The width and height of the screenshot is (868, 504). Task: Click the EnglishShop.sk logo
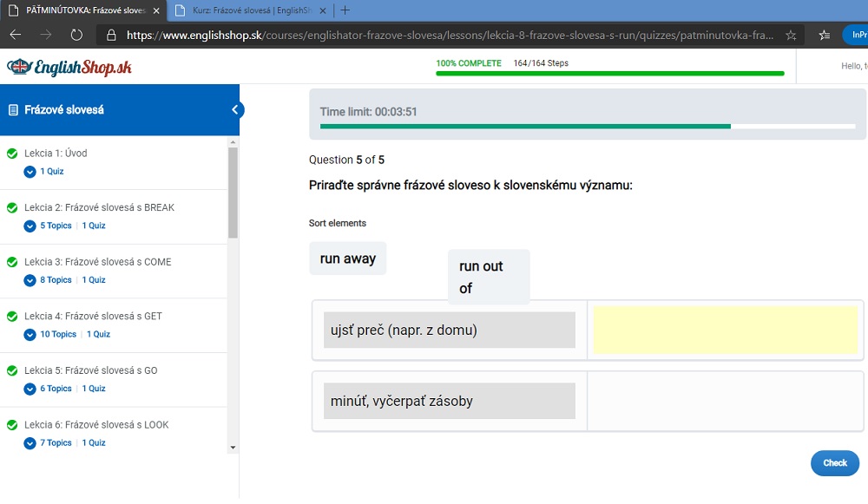pyautogui.click(x=69, y=67)
